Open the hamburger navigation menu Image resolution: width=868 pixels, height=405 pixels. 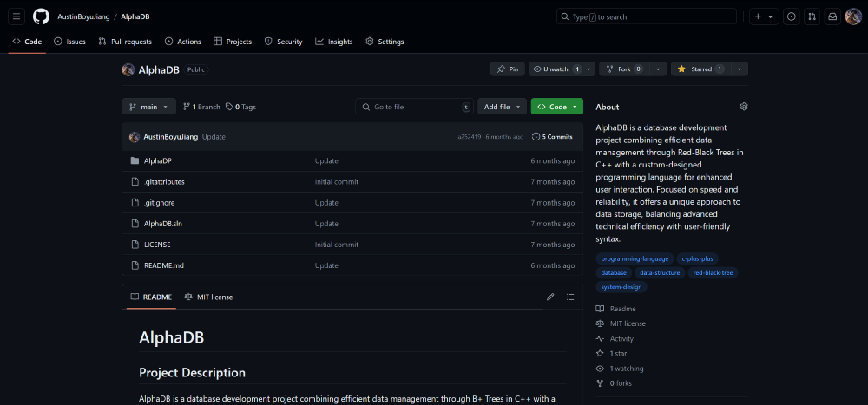(x=16, y=16)
